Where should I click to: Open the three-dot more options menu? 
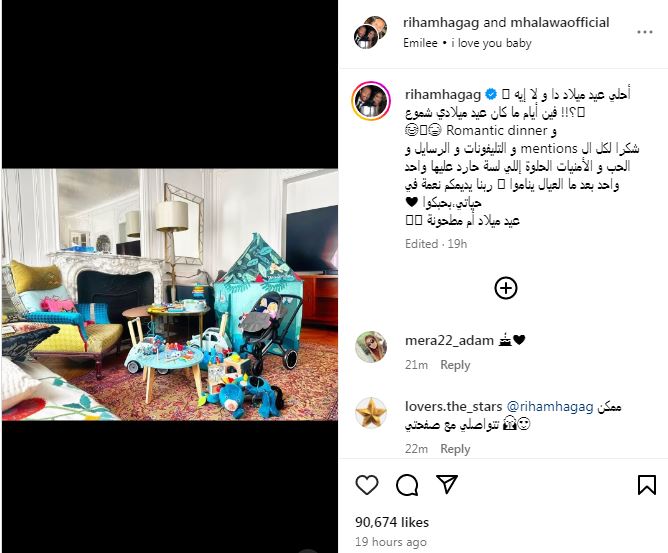coord(645,32)
